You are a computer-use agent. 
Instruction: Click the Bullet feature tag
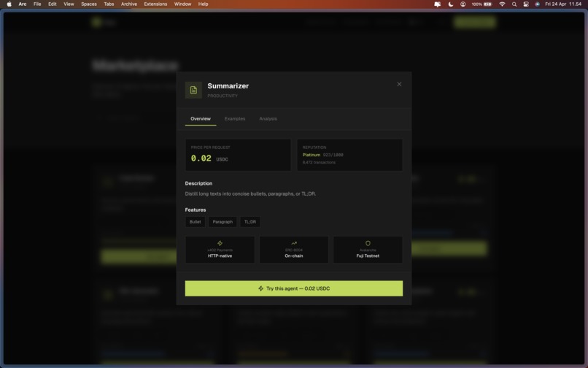pos(195,222)
